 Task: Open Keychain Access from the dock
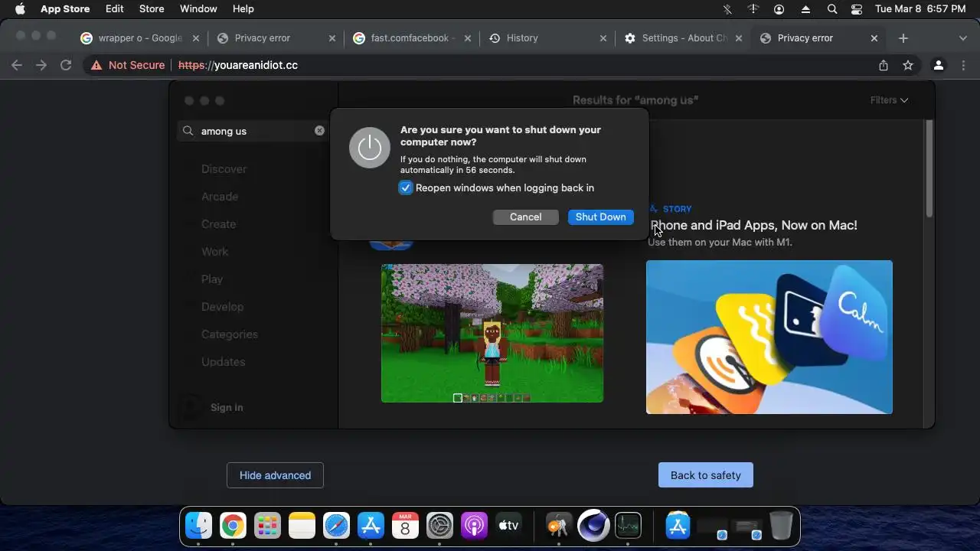559,526
